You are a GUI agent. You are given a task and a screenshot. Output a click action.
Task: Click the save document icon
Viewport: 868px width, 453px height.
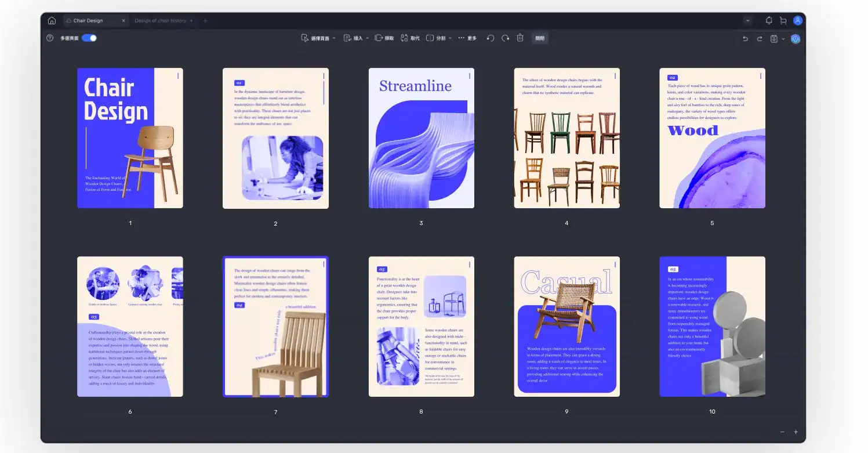(773, 39)
